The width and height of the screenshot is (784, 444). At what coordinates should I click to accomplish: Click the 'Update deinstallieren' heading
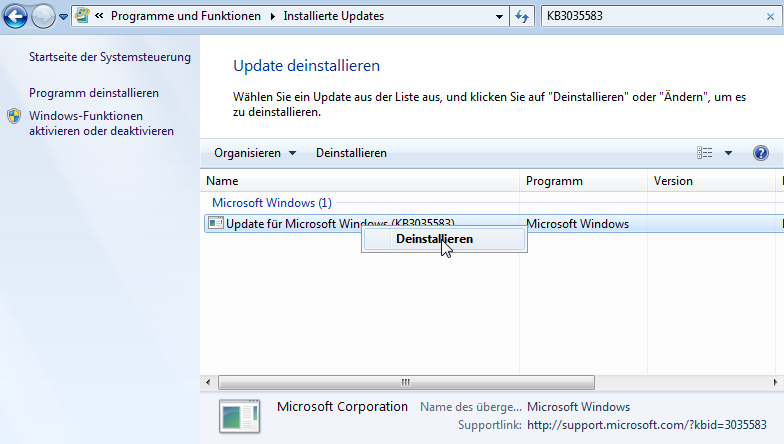point(306,66)
